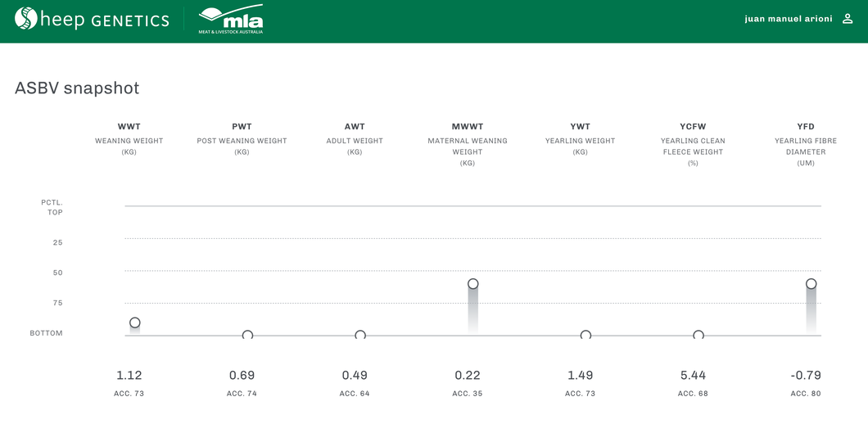
Task: Click the Sheep Genetics logo
Action: click(92, 20)
